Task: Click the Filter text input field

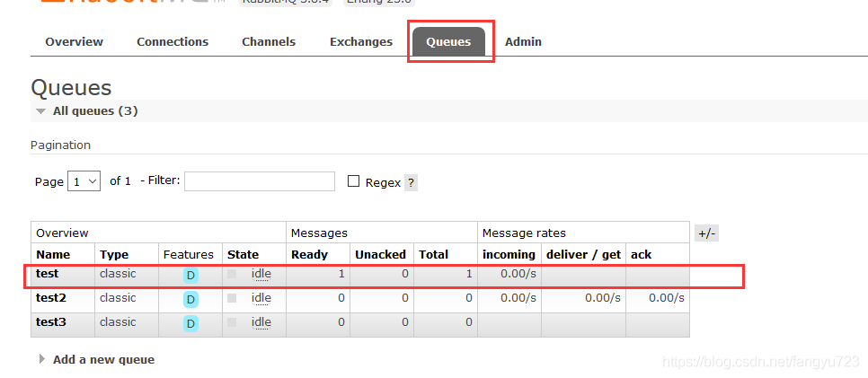Action: [x=259, y=181]
